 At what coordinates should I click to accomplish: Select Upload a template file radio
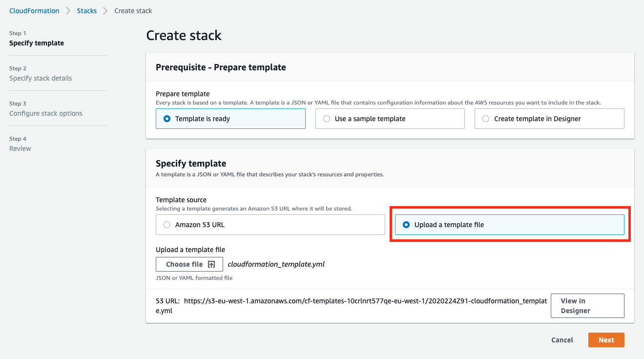(406, 225)
